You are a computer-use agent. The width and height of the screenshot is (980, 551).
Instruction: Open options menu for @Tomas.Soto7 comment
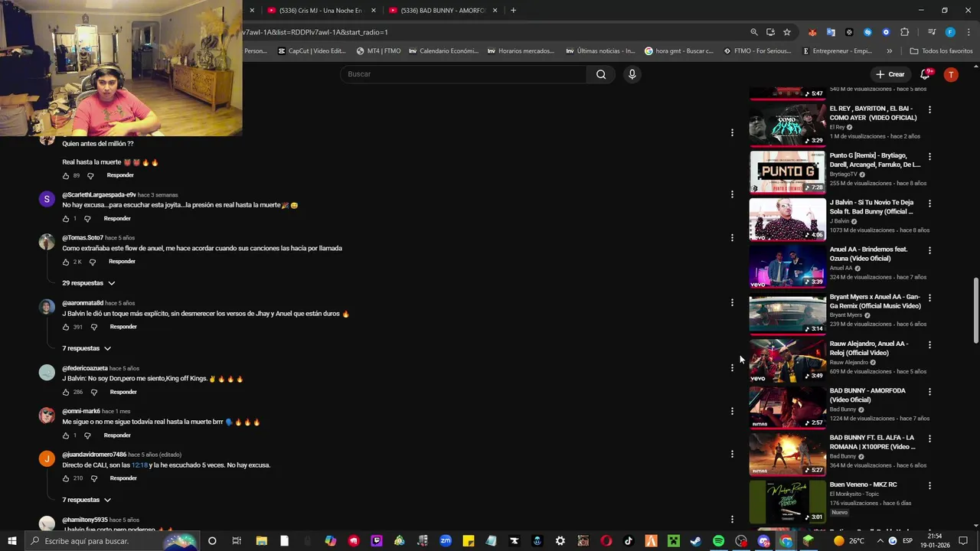pos(732,237)
